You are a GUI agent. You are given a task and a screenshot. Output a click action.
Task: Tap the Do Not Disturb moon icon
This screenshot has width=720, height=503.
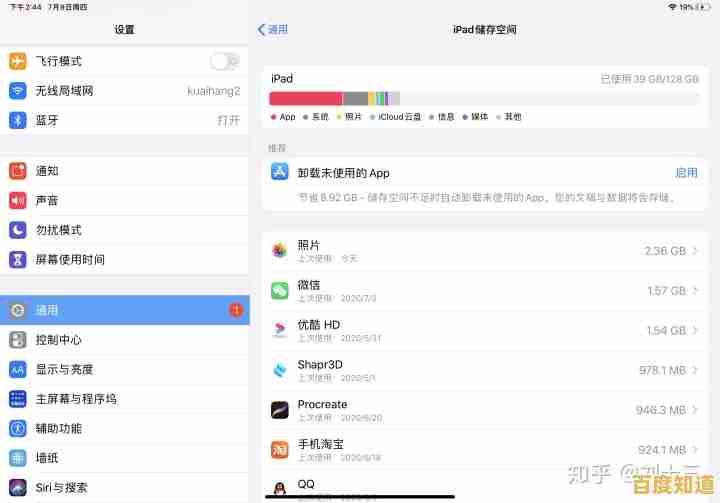tap(17, 230)
